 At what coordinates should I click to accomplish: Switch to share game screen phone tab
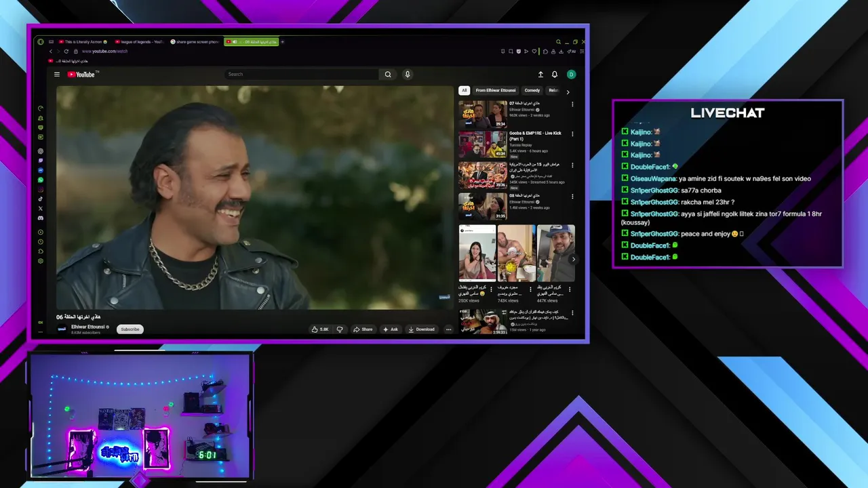point(195,42)
